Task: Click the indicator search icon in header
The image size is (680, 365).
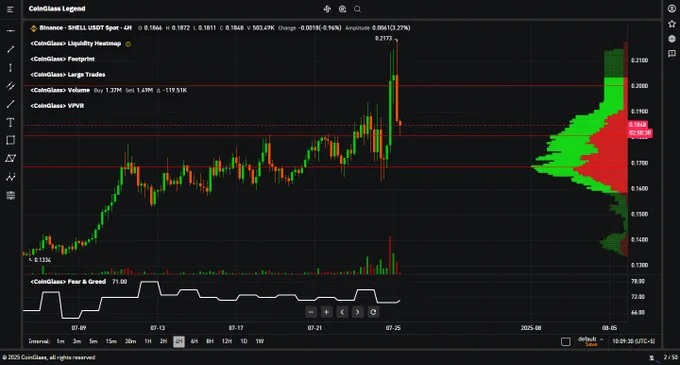Action: [343, 9]
